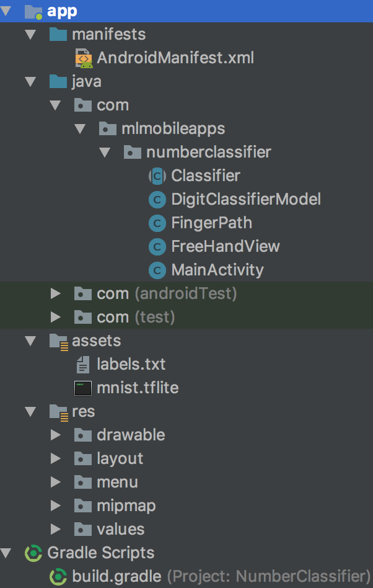Click the mnist.tflite file icon
373x588 pixels.
[83, 388]
